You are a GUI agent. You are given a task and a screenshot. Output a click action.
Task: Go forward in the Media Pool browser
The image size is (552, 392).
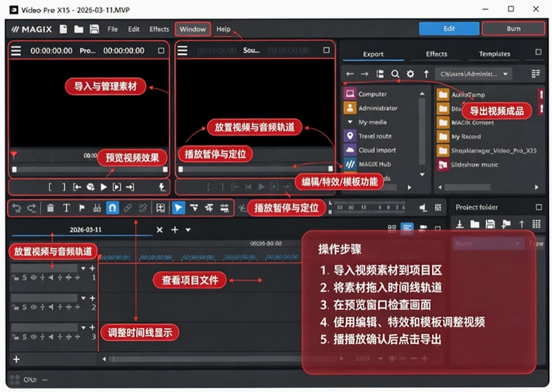pyautogui.click(x=365, y=74)
